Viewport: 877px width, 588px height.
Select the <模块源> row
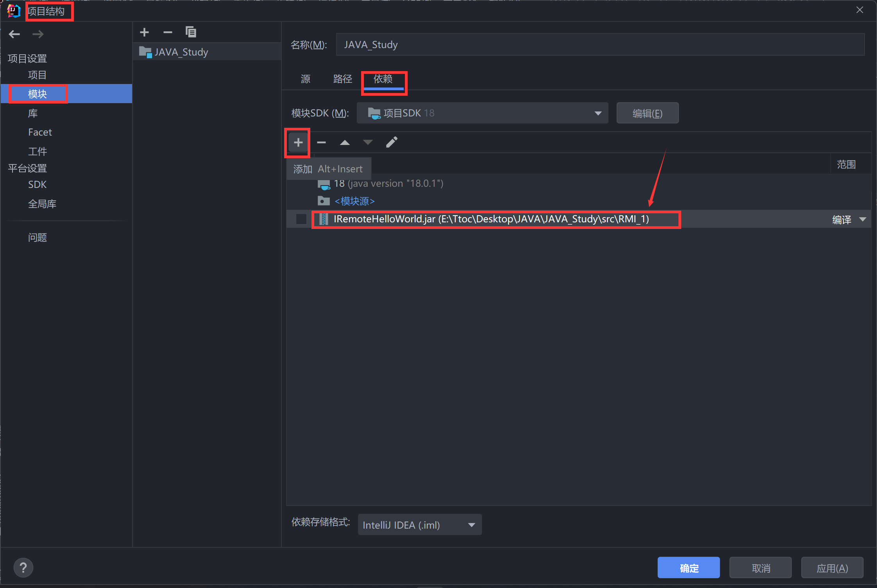[x=578, y=201]
